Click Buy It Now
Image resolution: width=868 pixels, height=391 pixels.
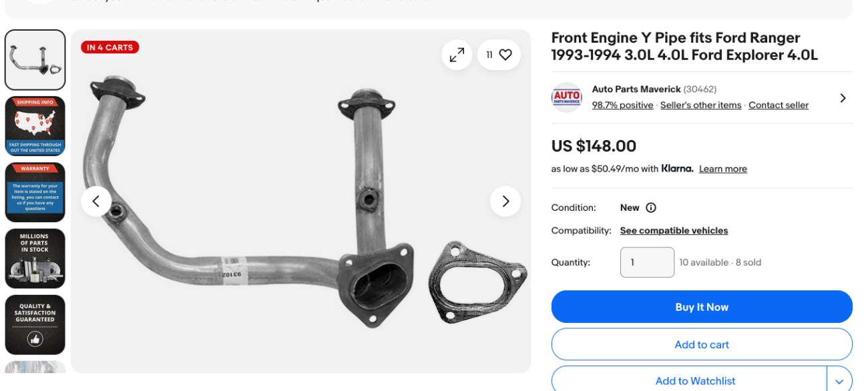701,306
